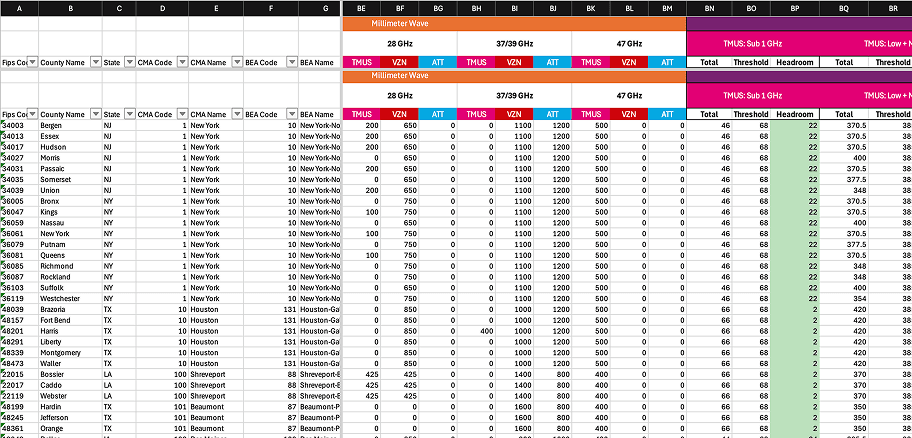Screen dimensions: 912x438
Task: Click the Queens county cell
Action: pos(70,255)
